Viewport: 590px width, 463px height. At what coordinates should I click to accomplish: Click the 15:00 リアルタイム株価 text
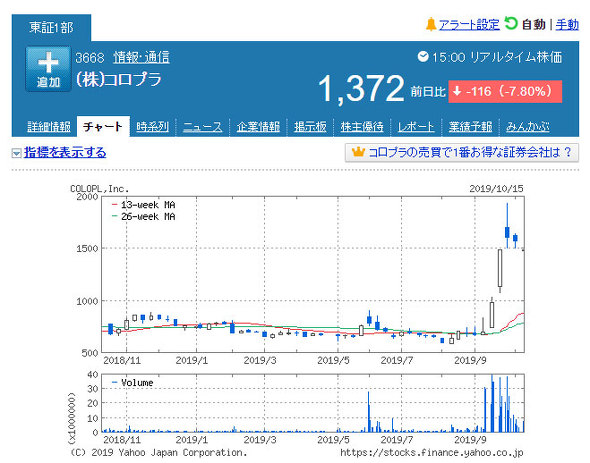tap(497, 57)
